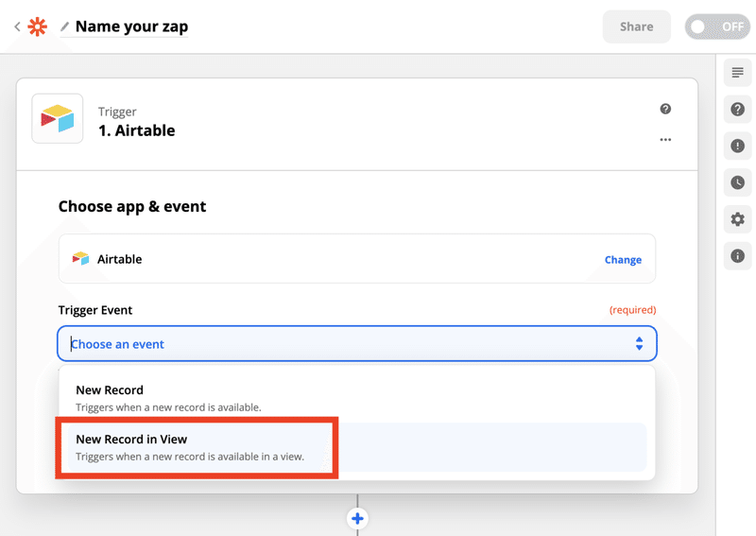Select the Airtable app field
Viewport: 756px width, 536px height.
(x=357, y=259)
